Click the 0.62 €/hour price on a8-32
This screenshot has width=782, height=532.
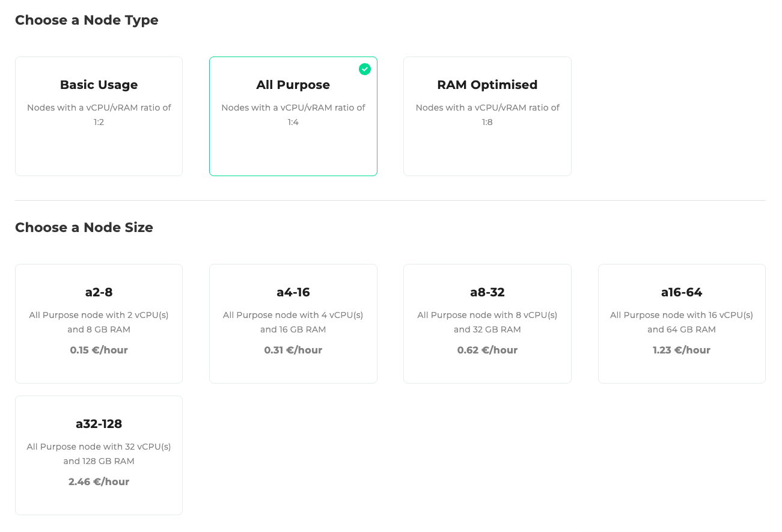pos(487,350)
